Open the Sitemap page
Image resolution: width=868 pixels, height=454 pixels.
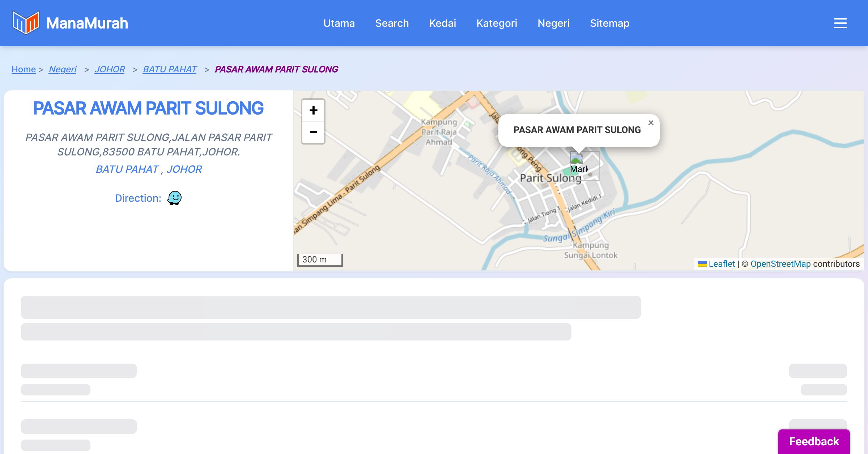click(609, 23)
